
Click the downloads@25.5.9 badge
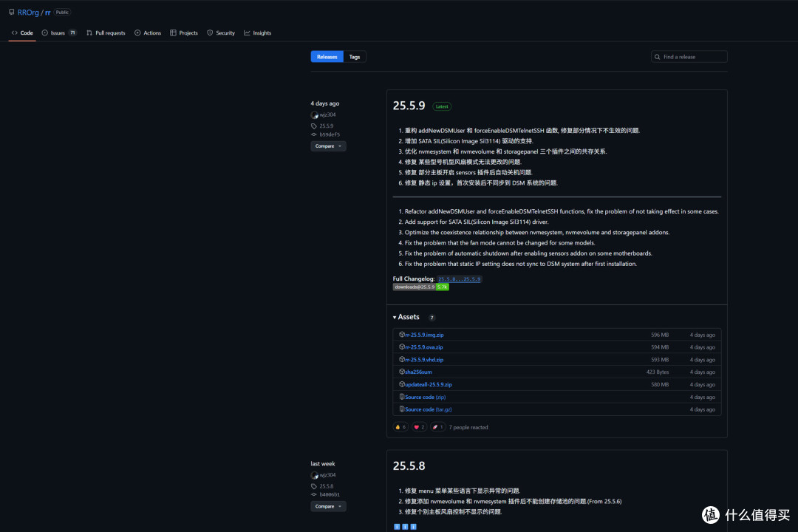(421, 287)
